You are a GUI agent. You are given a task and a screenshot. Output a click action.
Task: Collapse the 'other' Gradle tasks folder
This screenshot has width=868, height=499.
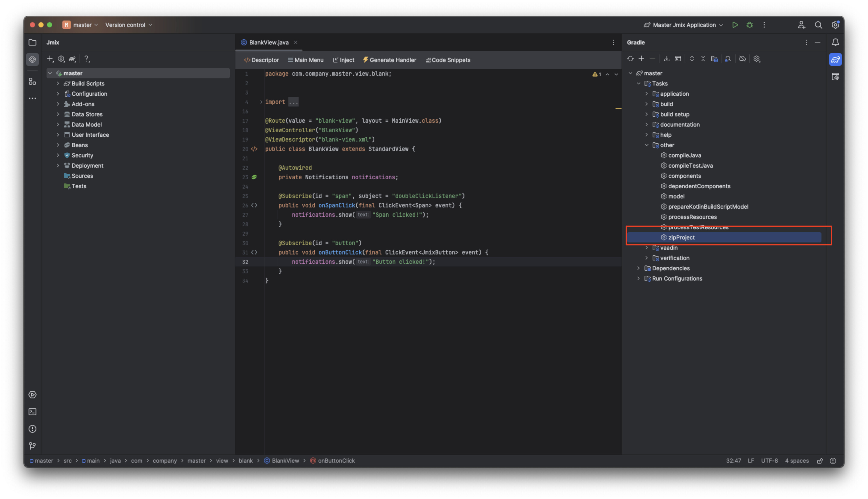647,145
